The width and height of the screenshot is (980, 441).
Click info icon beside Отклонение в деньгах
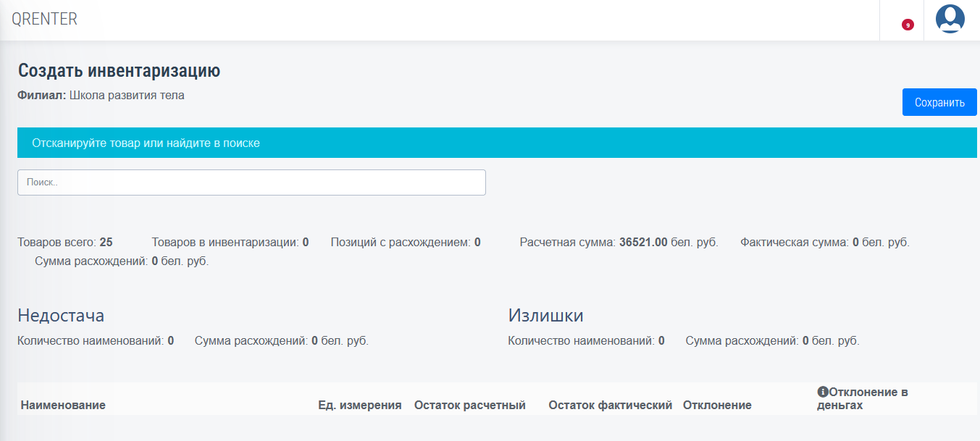click(x=822, y=392)
